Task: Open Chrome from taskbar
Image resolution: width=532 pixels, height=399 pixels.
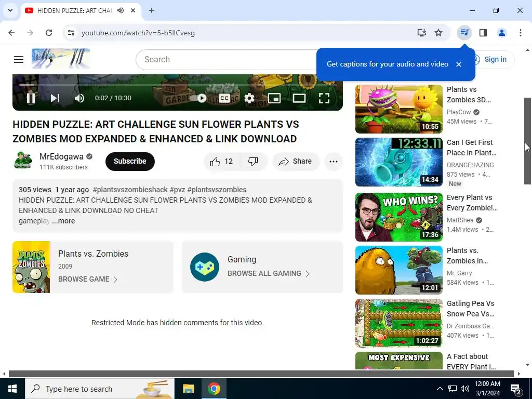Action: click(214, 389)
